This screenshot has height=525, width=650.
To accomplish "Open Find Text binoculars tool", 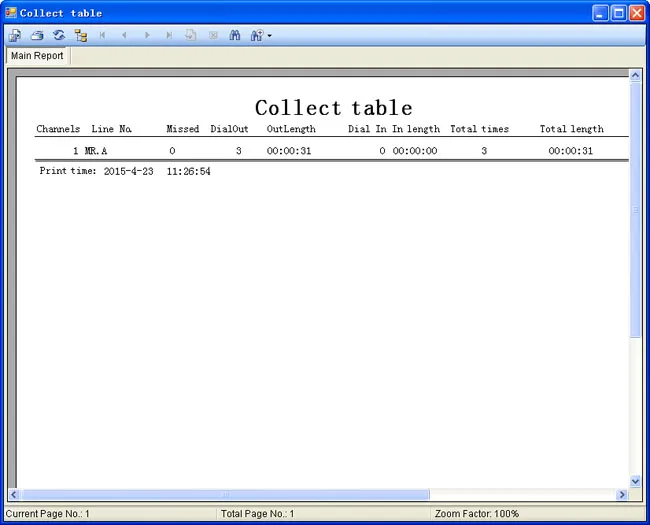I will click(235, 35).
